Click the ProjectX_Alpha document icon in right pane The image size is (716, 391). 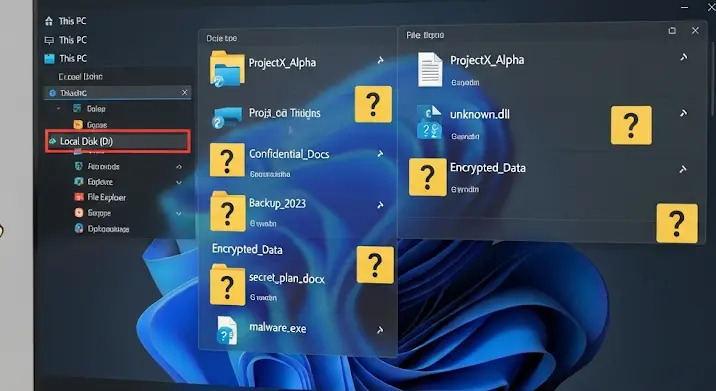430,69
